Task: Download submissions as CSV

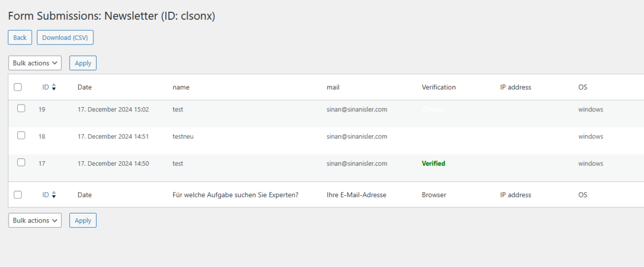Action: (x=65, y=38)
